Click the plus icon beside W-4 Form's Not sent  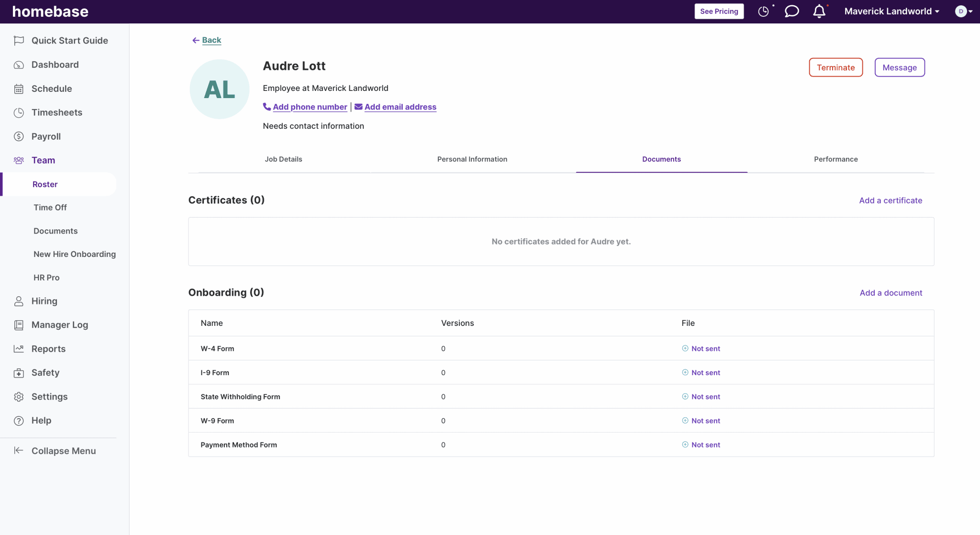pyautogui.click(x=685, y=348)
